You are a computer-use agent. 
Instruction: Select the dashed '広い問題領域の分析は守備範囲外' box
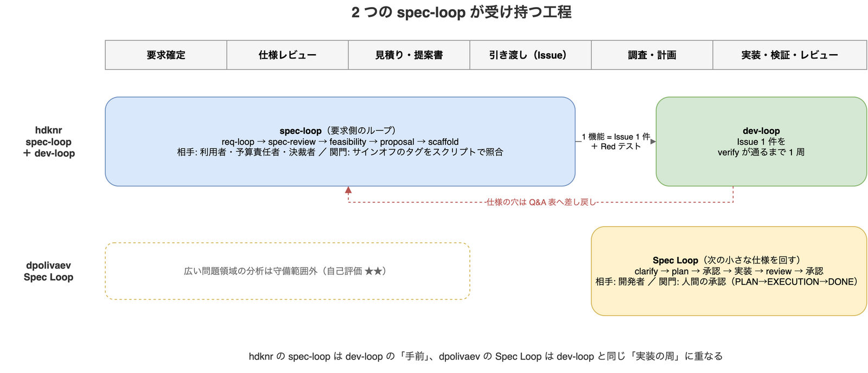pyautogui.click(x=288, y=271)
